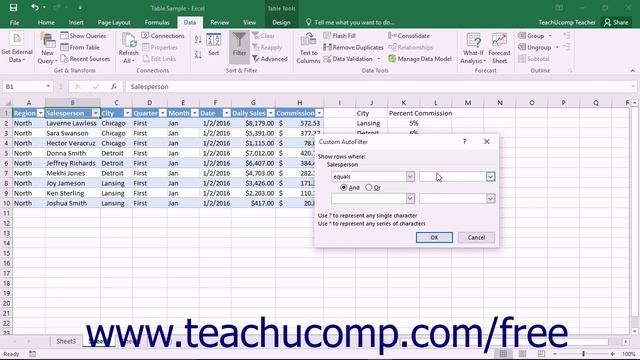The height and width of the screenshot is (360, 640).
Task: Click the Share button
Action: point(616,22)
